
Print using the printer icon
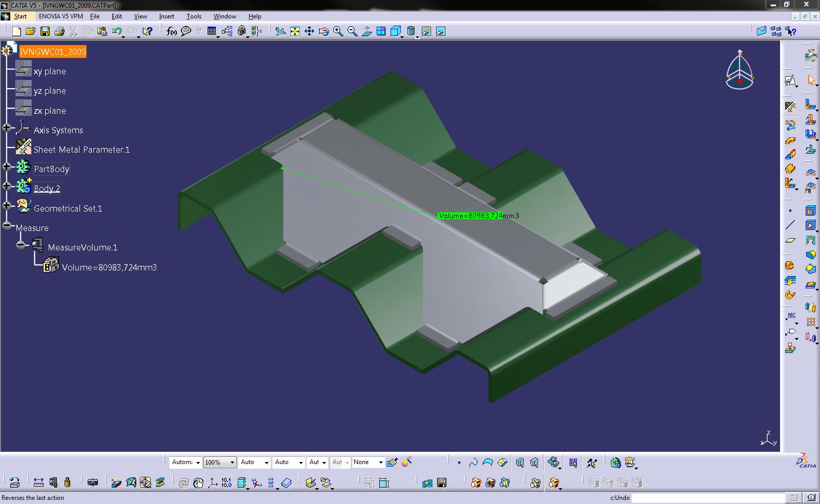point(59,31)
